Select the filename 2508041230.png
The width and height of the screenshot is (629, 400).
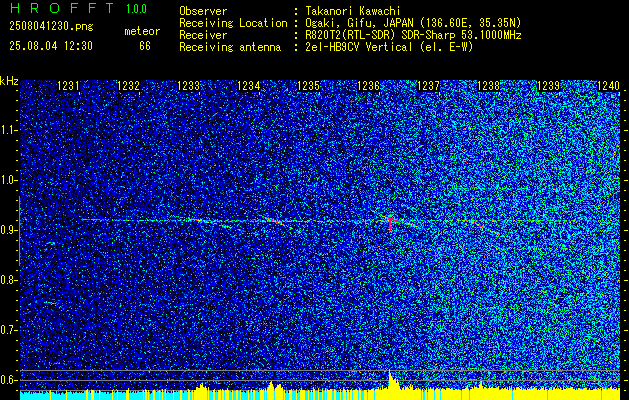click(x=51, y=26)
